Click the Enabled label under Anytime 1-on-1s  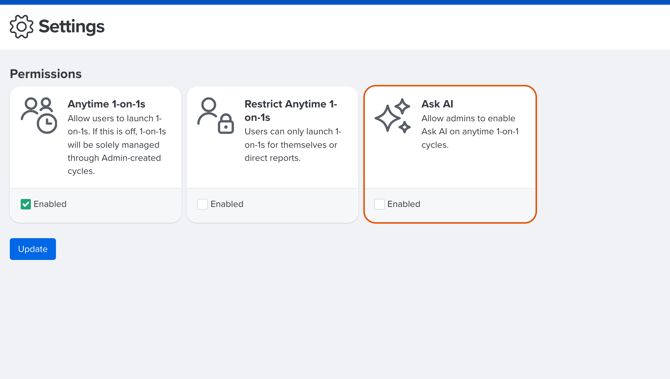[50, 204]
